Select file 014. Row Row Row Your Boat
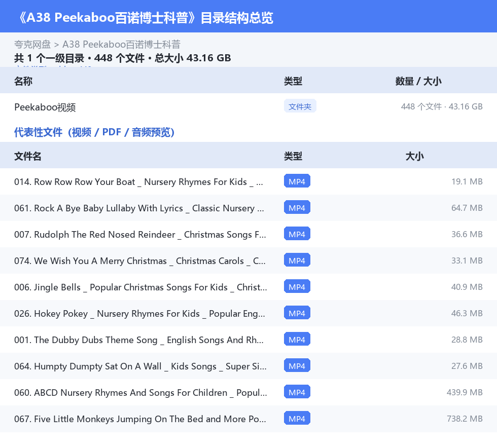This screenshot has height=448, width=497. [x=138, y=182]
